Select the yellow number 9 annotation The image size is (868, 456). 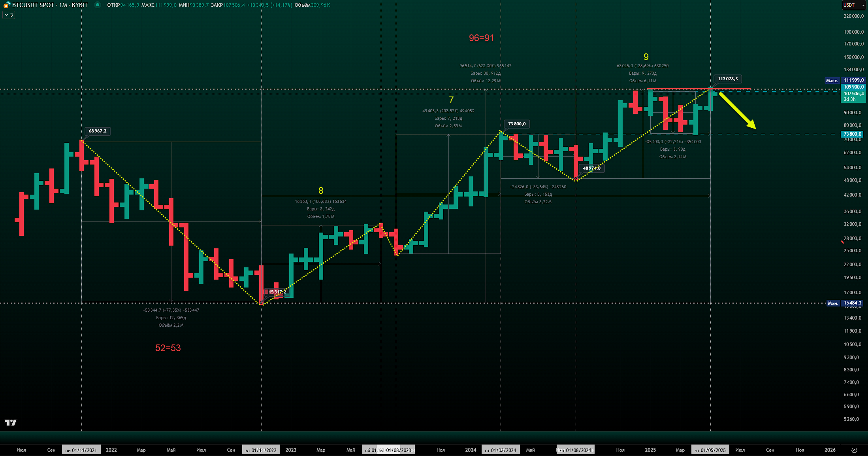646,57
